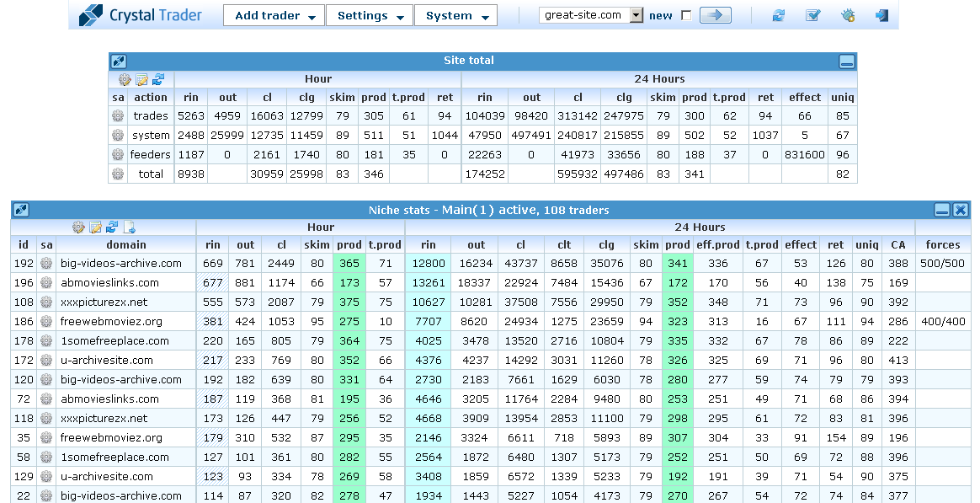Collapse the Site total panel
This screenshot has width=980, height=503.
(x=846, y=62)
